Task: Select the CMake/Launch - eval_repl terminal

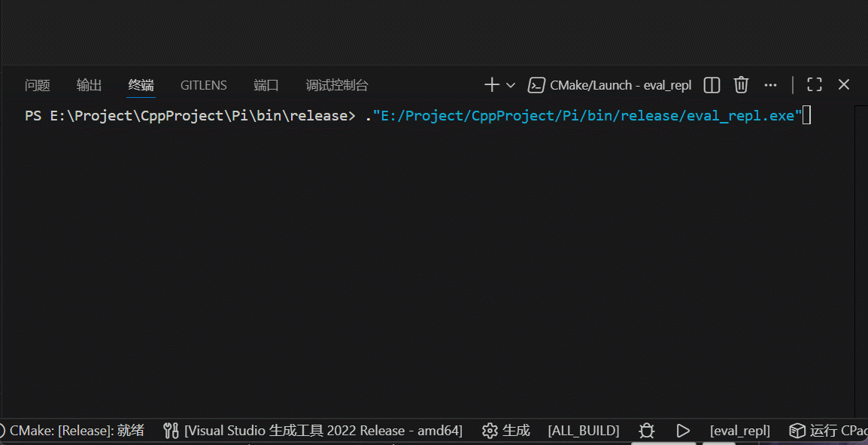Action: pyautogui.click(x=610, y=85)
